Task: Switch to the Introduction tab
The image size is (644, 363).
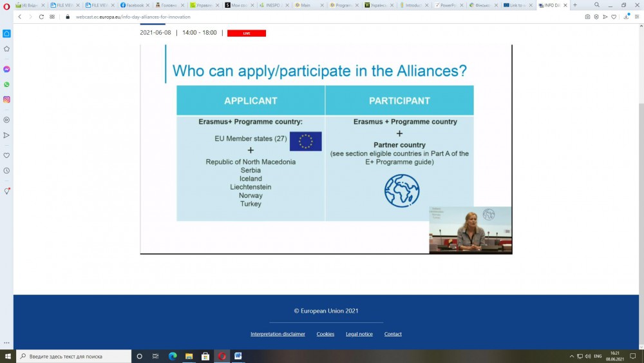Action: click(x=413, y=5)
